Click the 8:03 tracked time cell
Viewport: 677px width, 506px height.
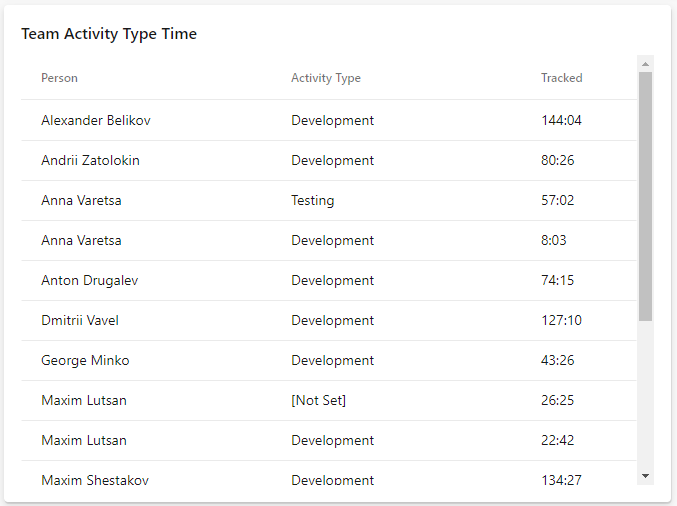tap(554, 240)
